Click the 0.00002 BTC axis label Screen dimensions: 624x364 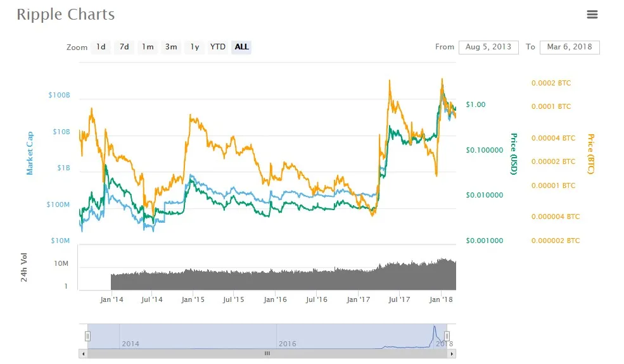coord(553,161)
